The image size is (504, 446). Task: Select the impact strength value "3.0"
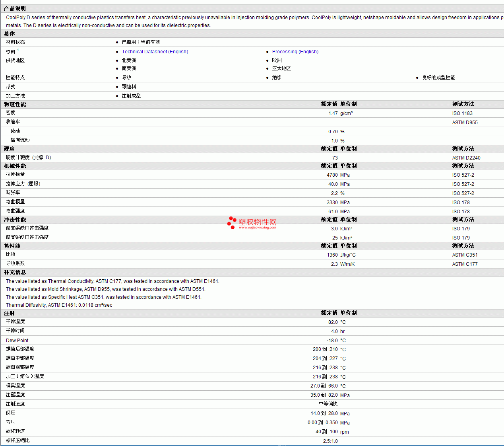[x=335, y=229]
